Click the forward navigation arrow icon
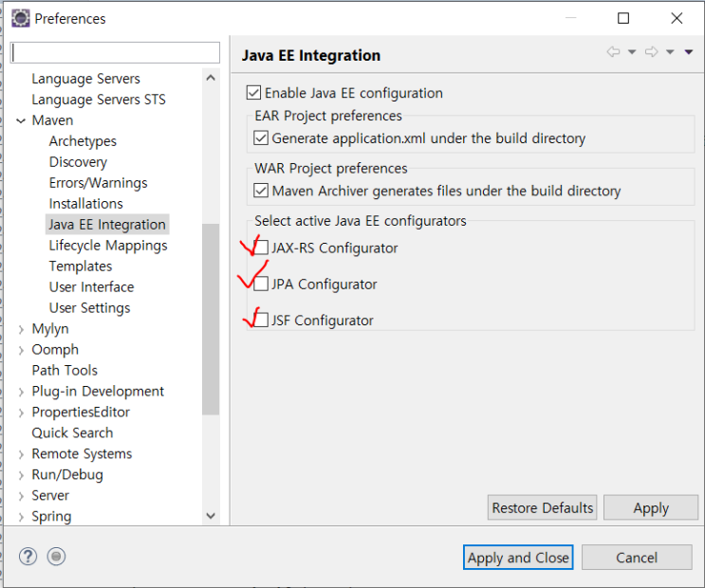The height and width of the screenshot is (588, 705). point(651,52)
